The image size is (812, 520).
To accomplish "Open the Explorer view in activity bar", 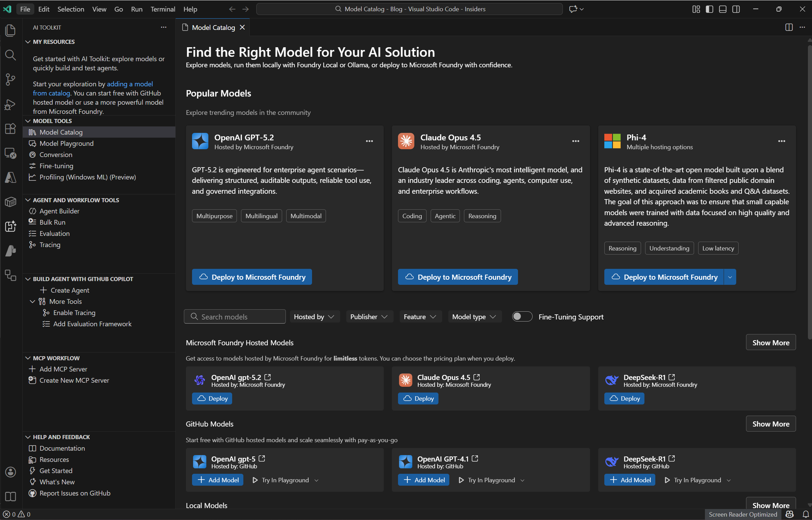I will (x=11, y=30).
